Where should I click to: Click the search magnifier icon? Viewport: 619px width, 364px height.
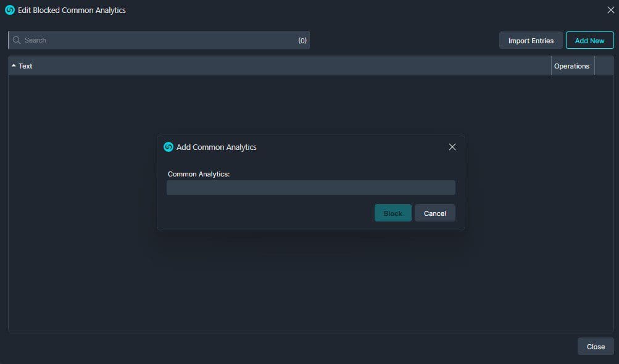point(17,40)
